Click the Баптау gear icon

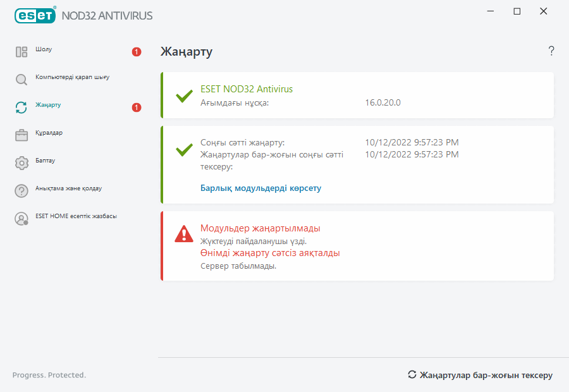pyautogui.click(x=21, y=163)
